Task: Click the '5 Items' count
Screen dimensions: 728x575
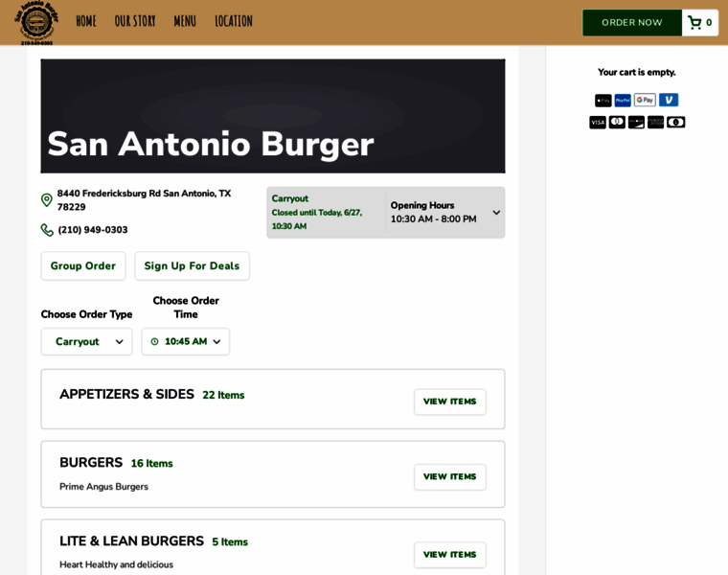Action: [230, 542]
